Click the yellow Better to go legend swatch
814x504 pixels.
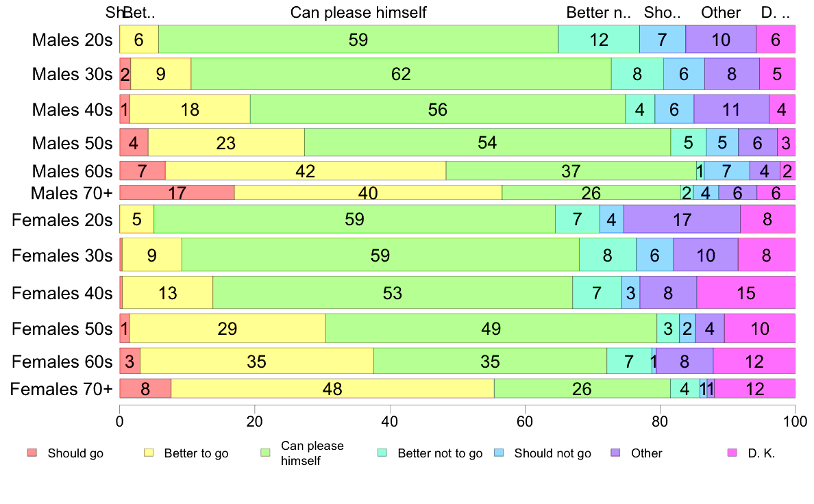coord(149,453)
